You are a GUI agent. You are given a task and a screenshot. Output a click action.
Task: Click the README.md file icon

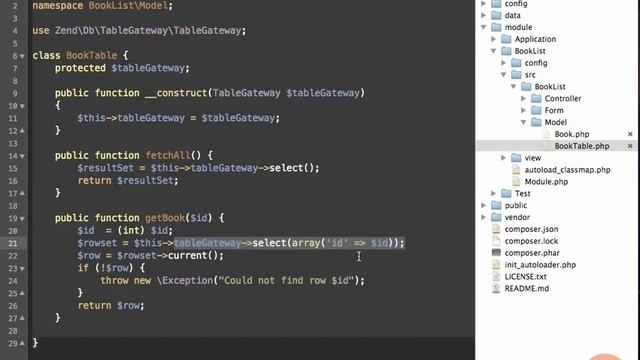tap(496, 288)
